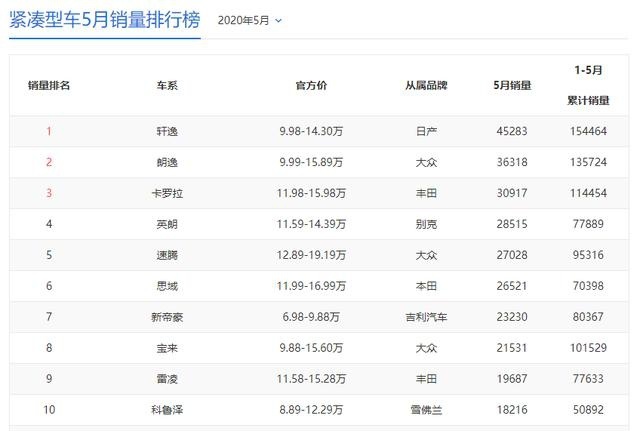Click 丰田 brand in the 雷凌 row
This screenshot has height=431, width=640.
(x=426, y=379)
